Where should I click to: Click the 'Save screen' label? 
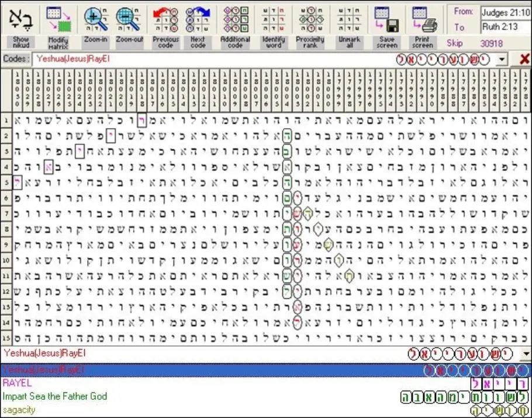[387, 43]
